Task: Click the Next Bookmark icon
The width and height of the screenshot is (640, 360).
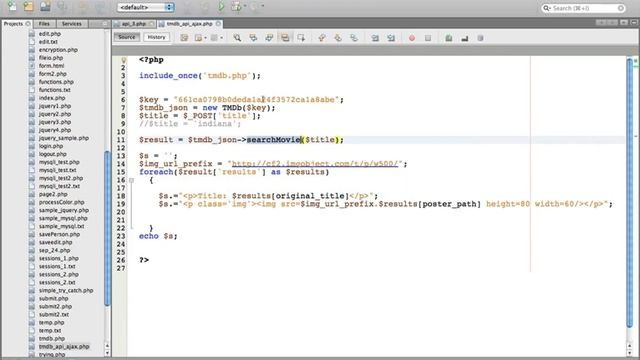Action: pos(338,38)
